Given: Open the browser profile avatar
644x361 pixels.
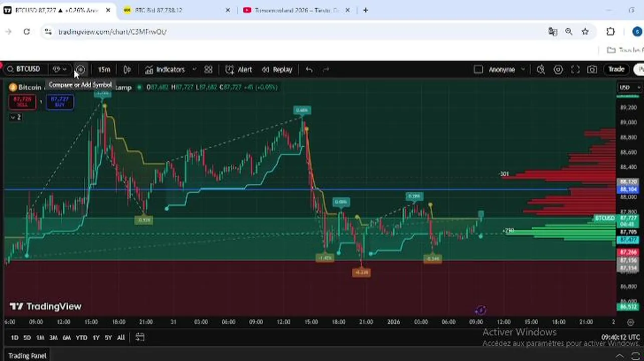Looking at the screenshot, I should tap(637, 32).
